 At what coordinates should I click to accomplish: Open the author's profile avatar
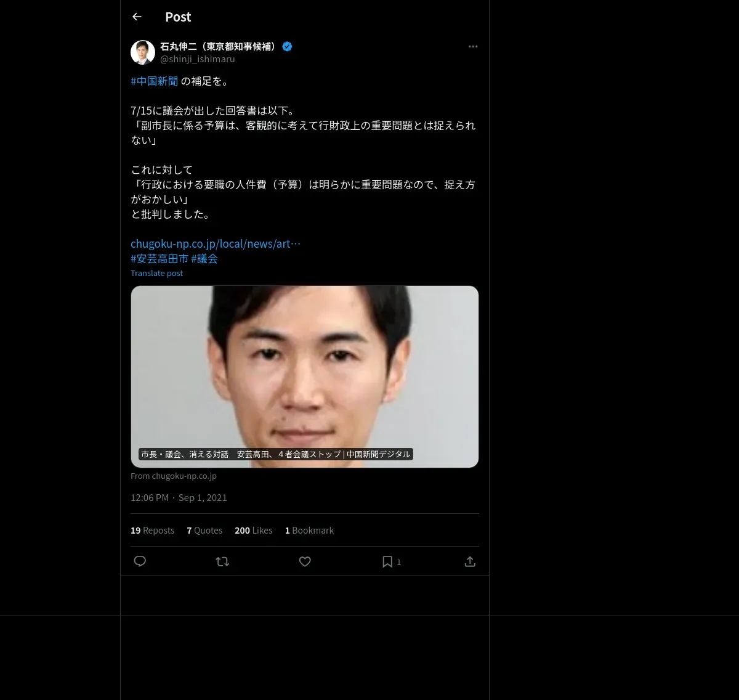click(x=143, y=52)
